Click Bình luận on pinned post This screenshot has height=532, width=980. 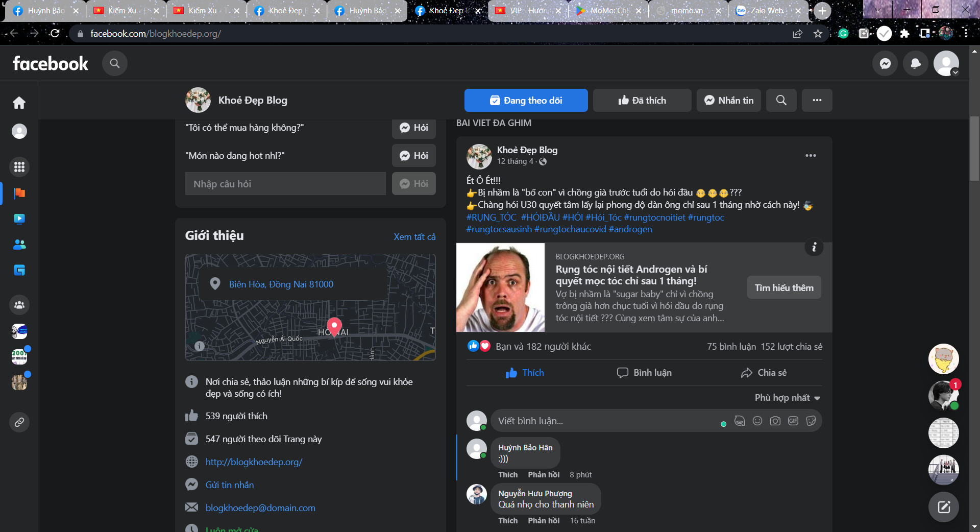pos(644,373)
